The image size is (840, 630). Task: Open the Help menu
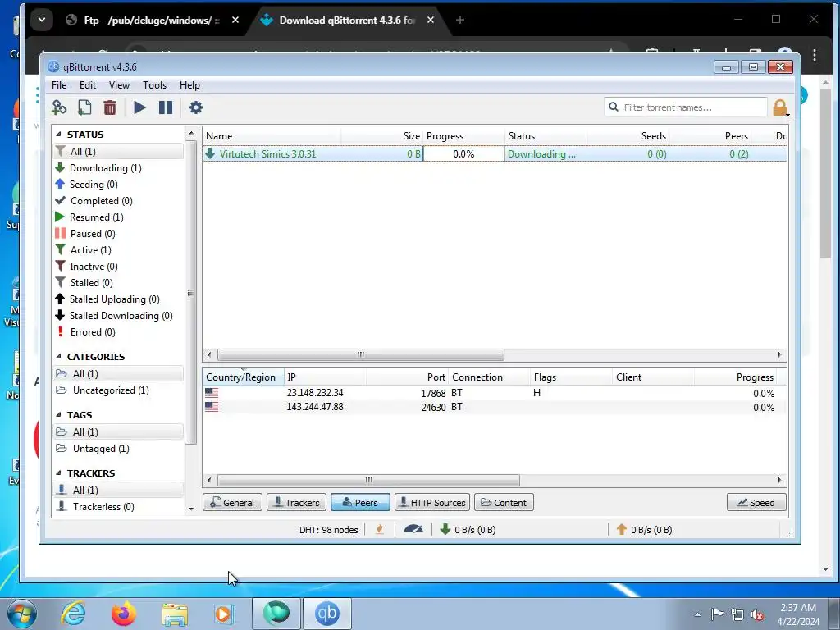(x=189, y=85)
